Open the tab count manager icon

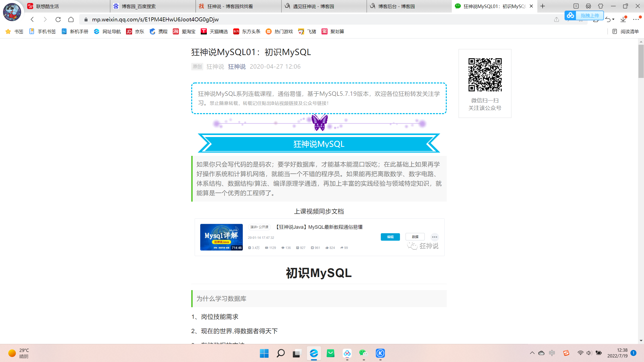(x=576, y=6)
